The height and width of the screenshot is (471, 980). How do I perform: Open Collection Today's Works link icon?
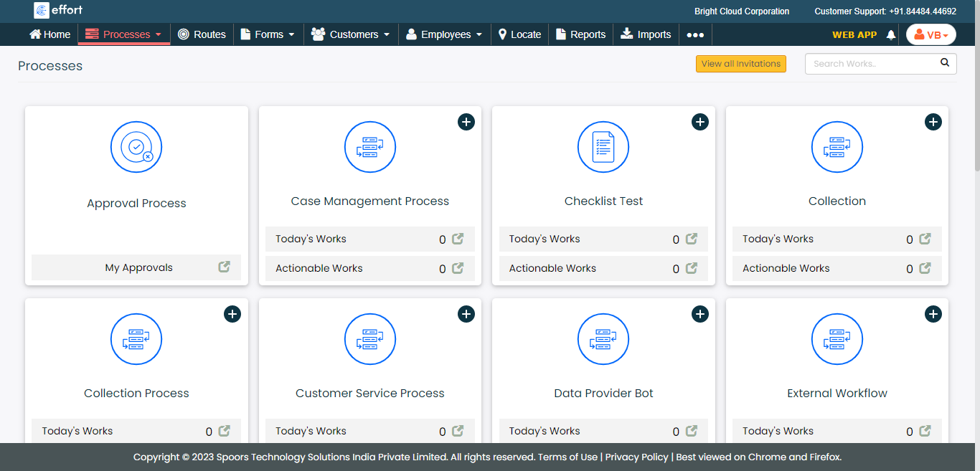click(x=925, y=239)
